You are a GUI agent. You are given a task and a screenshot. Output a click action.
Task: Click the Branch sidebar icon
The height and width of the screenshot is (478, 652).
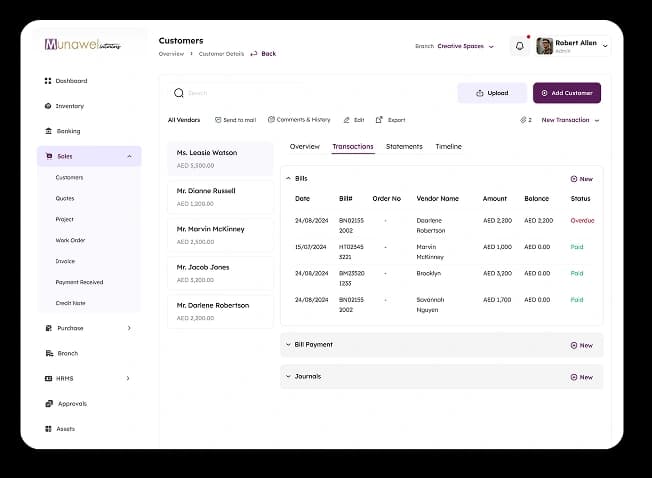point(49,353)
